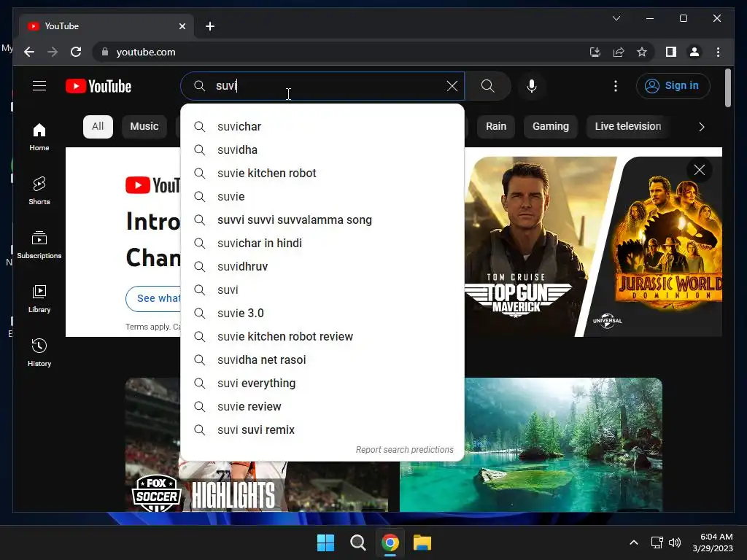This screenshot has width=747, height=560.
Task: Choose suggestion 'suvidhruv'
Action: [322, 267]
